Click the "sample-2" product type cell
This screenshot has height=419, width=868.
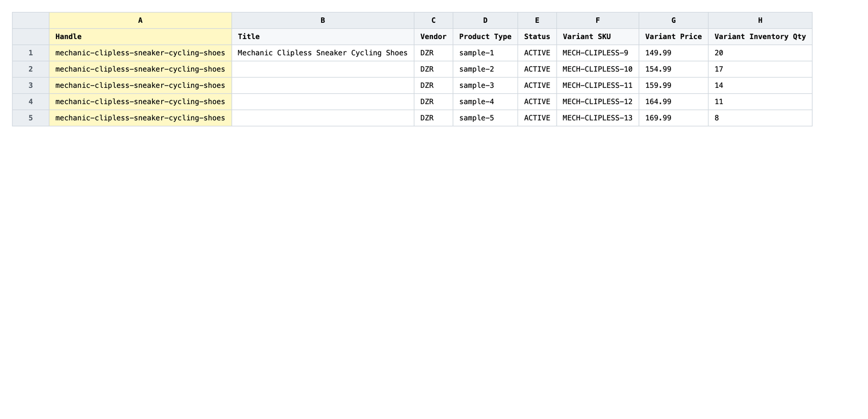click(x=485, y=69)
